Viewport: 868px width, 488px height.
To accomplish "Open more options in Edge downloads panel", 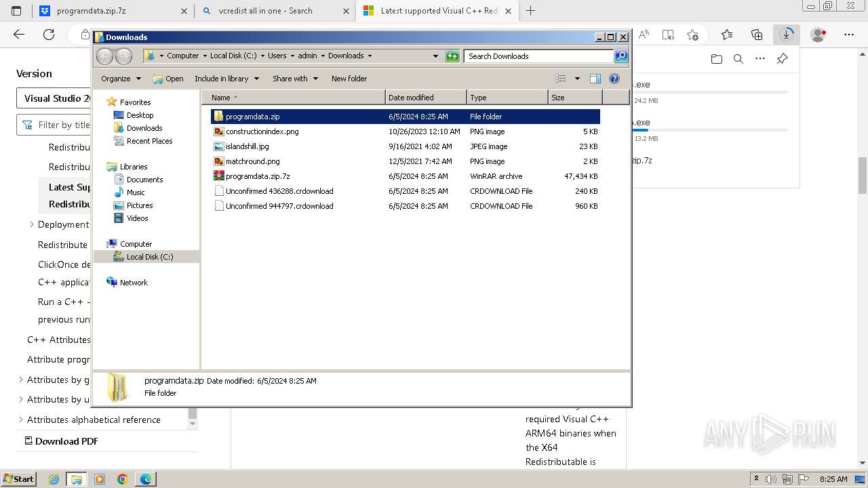I will tap(760, 59).
